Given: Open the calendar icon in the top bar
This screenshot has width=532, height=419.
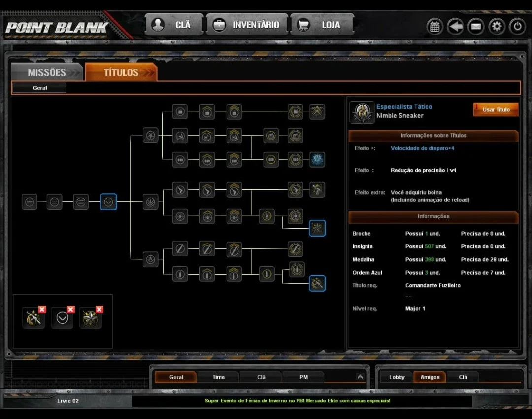Looking at the screenshot, I should pyautogui.click(x=434, y=27).
